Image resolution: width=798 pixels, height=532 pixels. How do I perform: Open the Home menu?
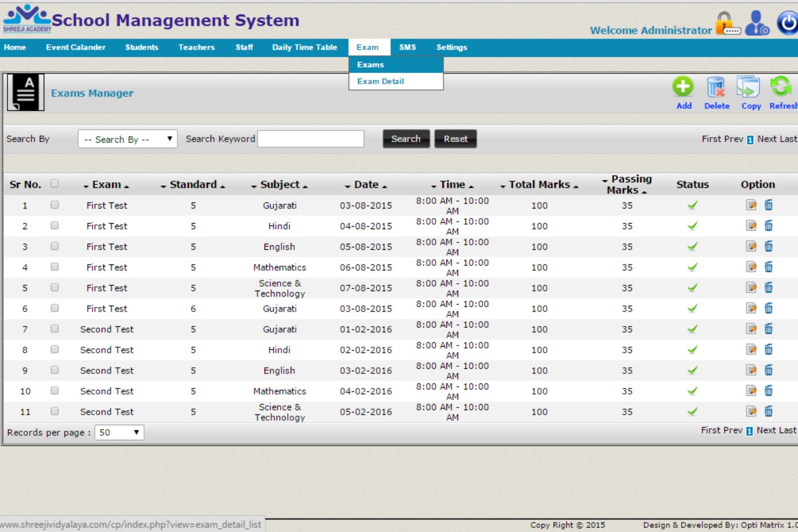tap(15, 47)
